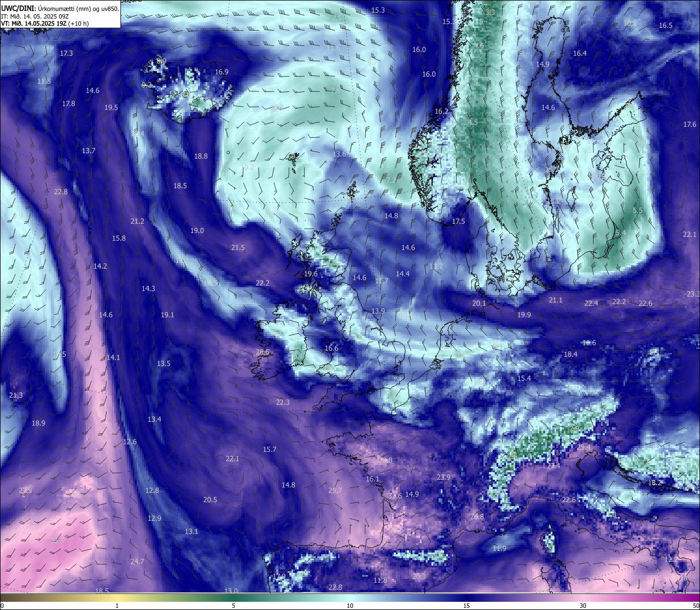
Task: Click the map value '17.6' on the right edge
Action: pos(690,124)
